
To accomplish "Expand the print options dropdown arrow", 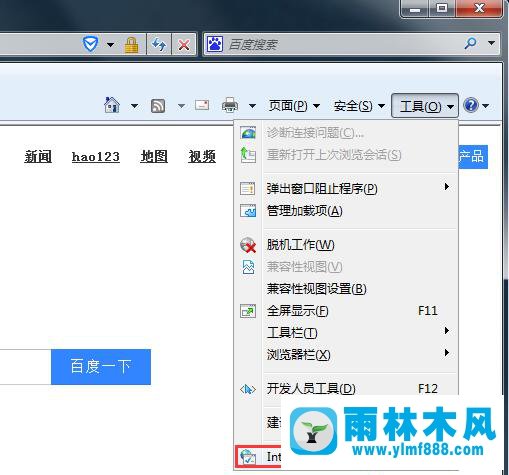I will [x=252, y=106].
